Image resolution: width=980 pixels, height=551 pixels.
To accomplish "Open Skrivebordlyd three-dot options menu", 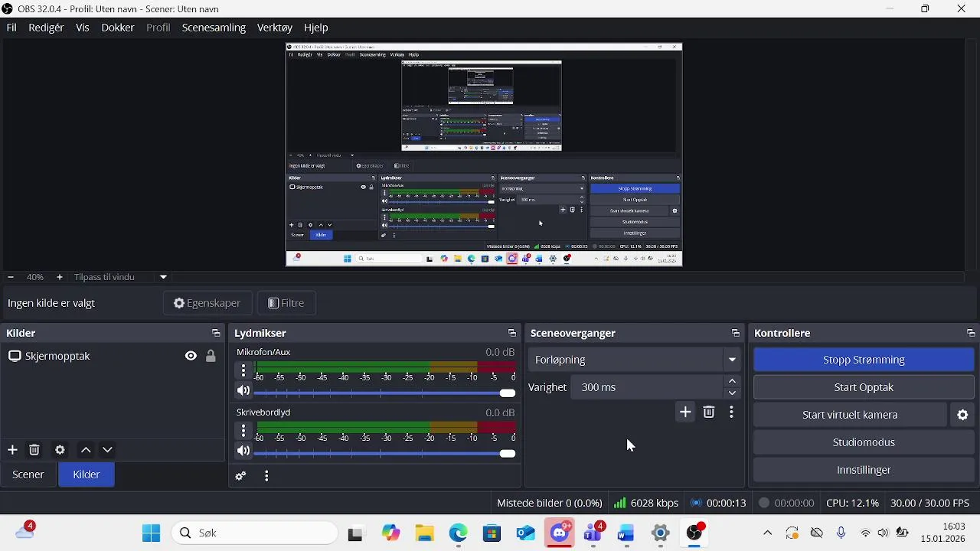I will coord(243,431).
